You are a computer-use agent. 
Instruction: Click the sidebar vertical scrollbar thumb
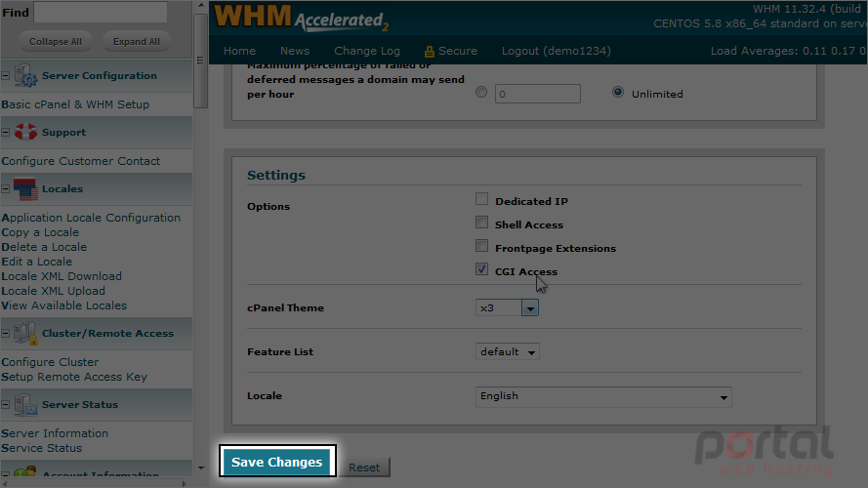point(200,60)
